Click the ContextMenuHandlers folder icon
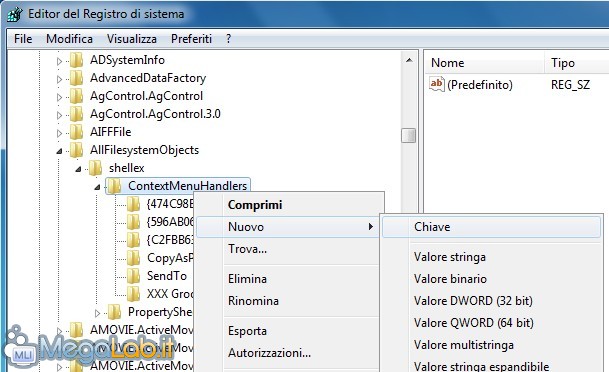Screen dimensions: 609x372 coord(115,186)
